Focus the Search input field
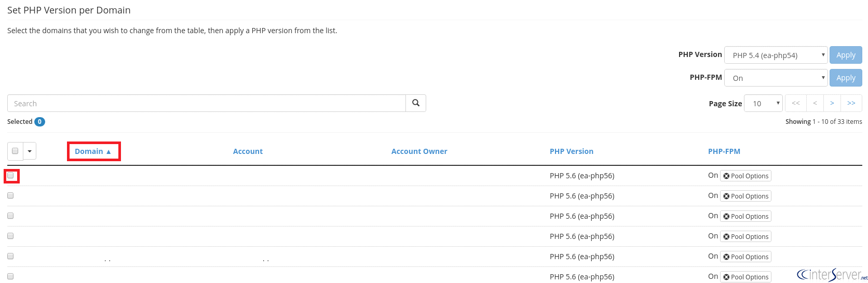Screen dimensions: 868x283 [x=207, y=103]
